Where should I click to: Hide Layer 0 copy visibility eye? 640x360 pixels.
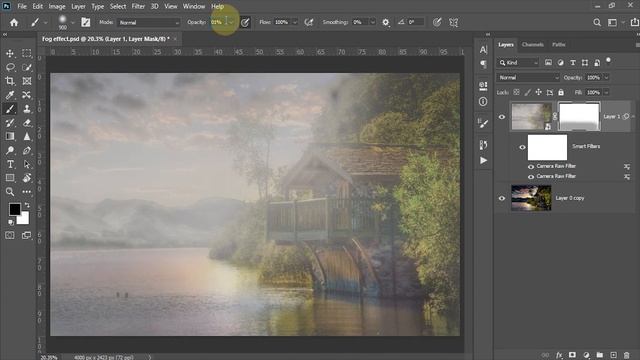pos(502,198)
